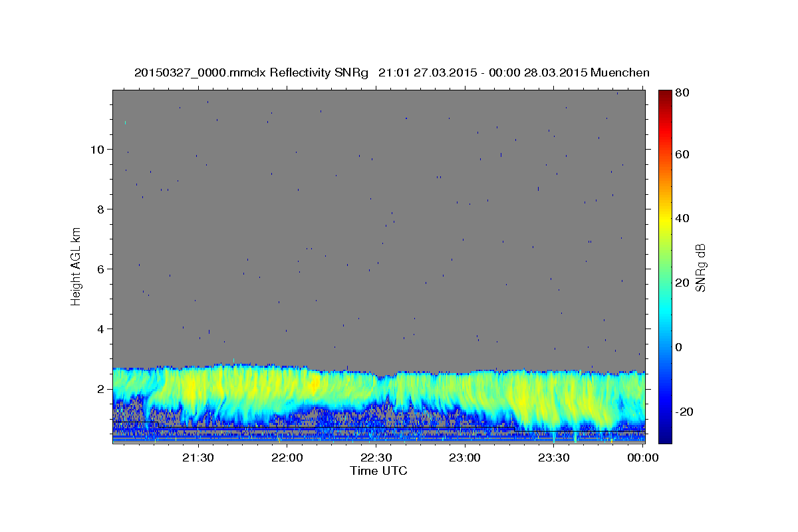Click the height tick label 10
Image resolution: width=798 pixels, height=532 pixels.
coord(98,149)
